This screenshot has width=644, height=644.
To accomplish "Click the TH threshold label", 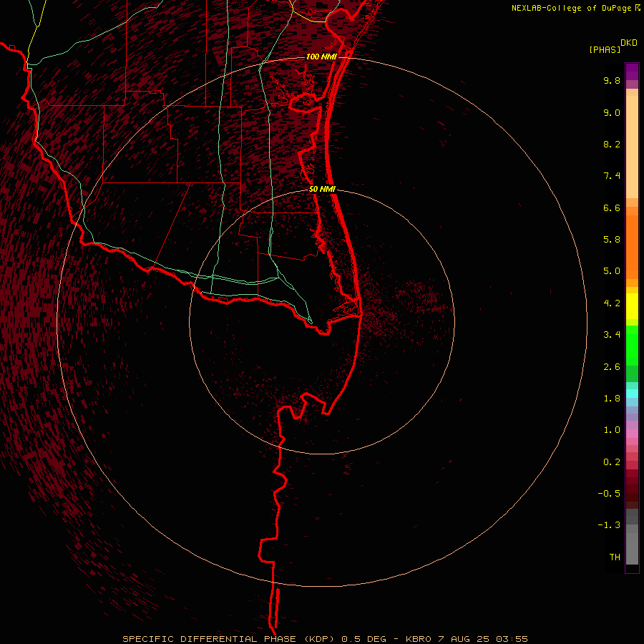I will pyautogui.click(x=615, y=557).
